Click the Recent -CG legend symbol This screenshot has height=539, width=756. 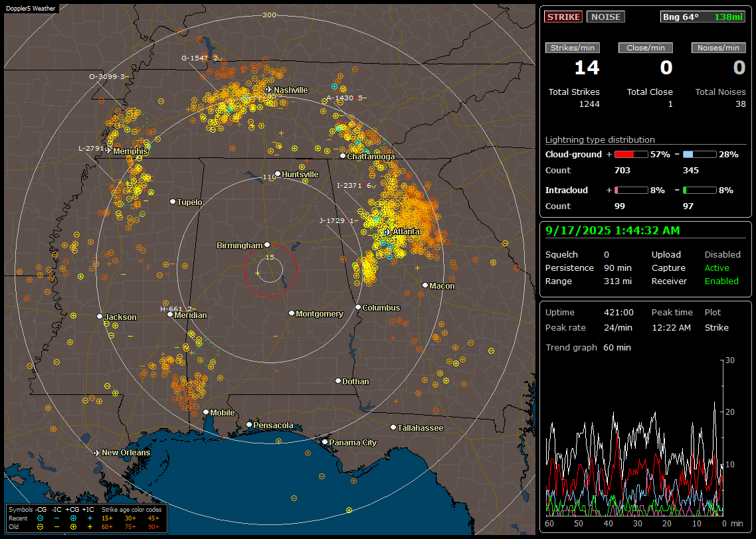tap(41, 518)
